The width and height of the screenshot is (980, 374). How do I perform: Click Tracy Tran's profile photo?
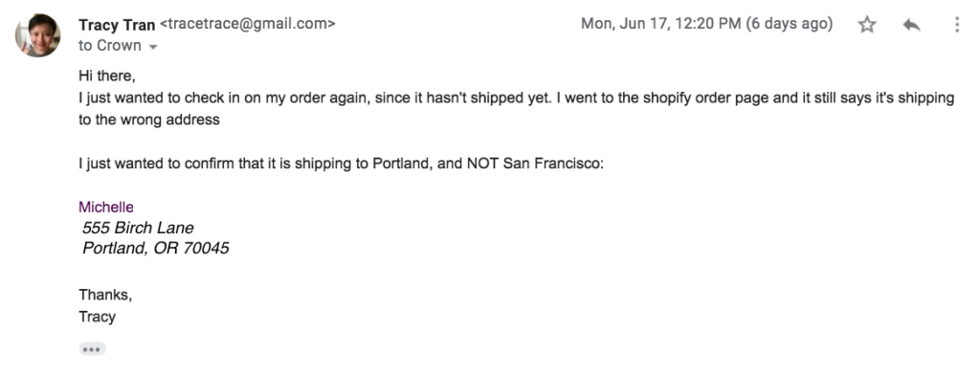point(38,35)
